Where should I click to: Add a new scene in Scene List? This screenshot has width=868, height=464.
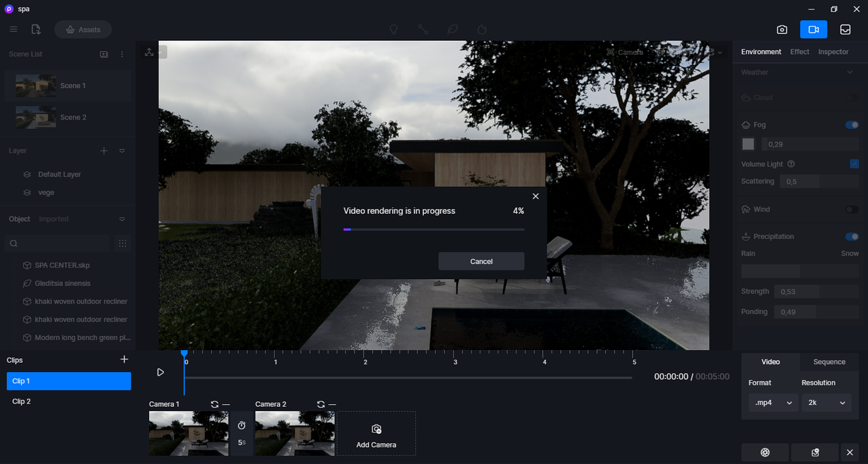tap(104, 54)
